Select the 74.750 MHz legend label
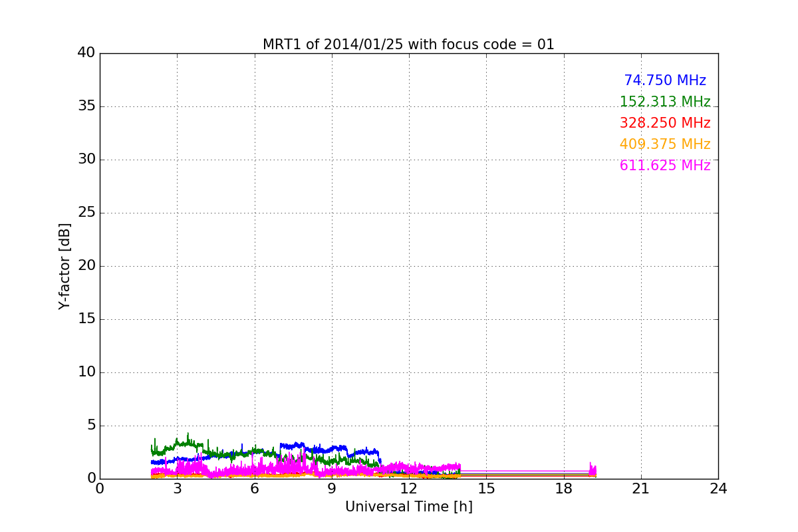Image resolution: width=798 pixels, height=532 pixels. click(x=665, y=80)
